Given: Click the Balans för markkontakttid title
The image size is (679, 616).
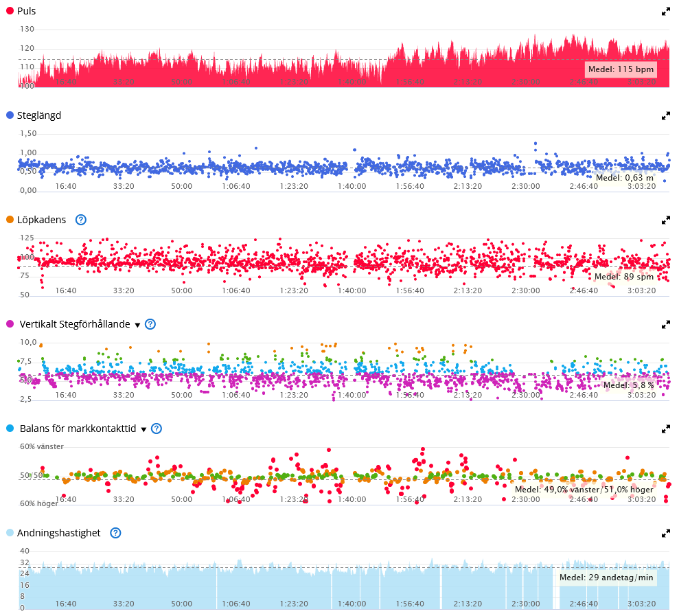Looking at the screenshot, I should pos(78,429).
